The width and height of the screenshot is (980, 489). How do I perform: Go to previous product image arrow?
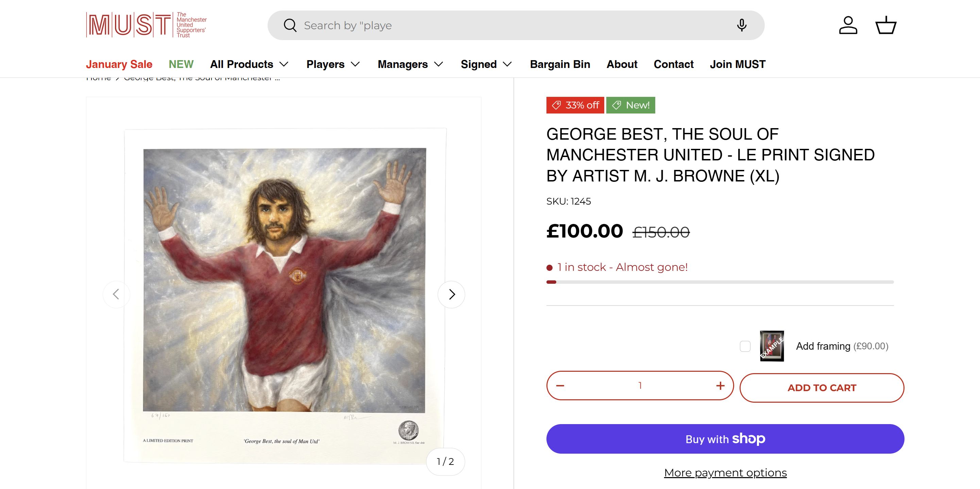click(x=116, y=294)
